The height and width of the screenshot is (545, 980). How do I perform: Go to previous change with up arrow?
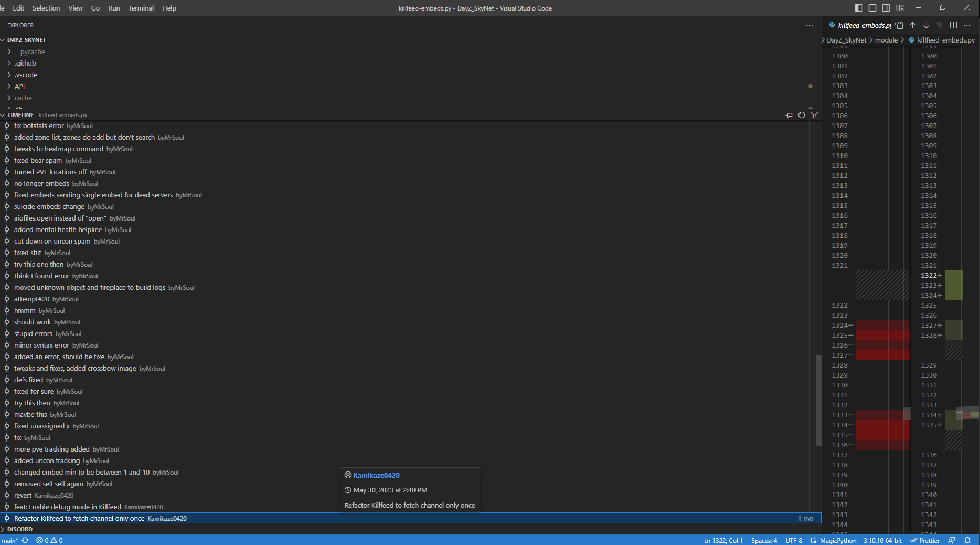[x=913, y=25]
